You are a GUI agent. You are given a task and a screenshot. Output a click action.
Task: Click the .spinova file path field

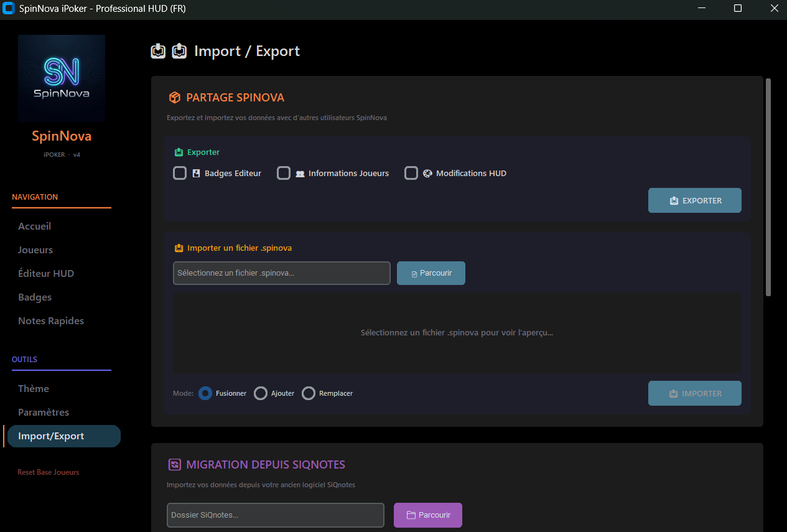pyautogui.click(x=282, y=273)
